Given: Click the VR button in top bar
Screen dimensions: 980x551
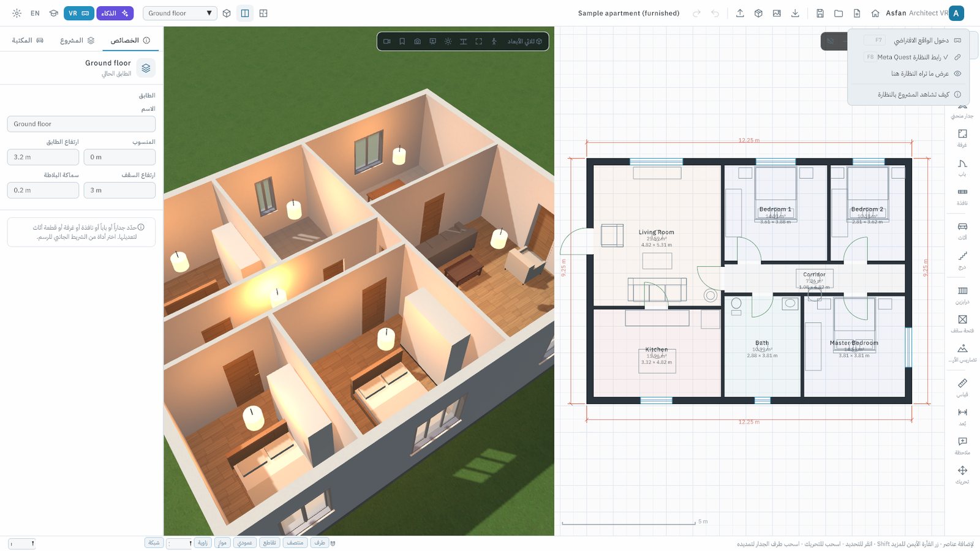Looking at the screenshot, I should click(79, 13).
